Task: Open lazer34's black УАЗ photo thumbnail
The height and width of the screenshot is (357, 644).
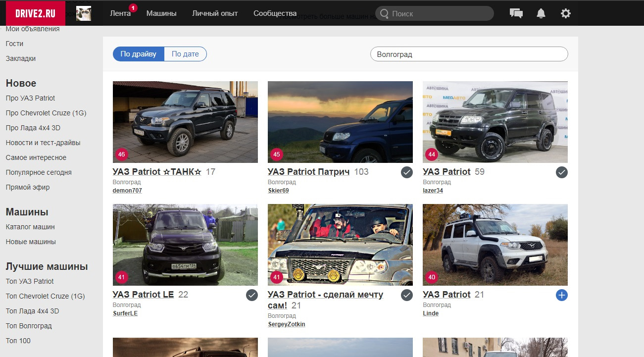Action: click(x=495, y=122)
